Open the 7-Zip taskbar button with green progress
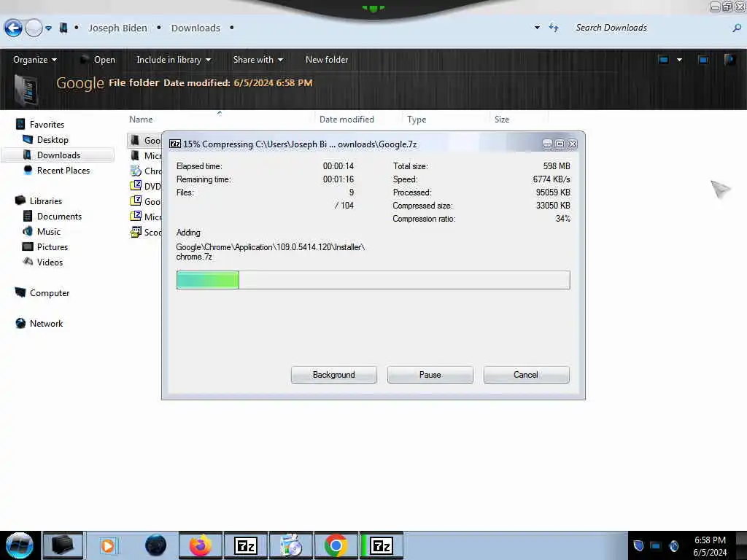Image resolution: width=747 pixels, height=560 pixels. (x=381, y=545)
